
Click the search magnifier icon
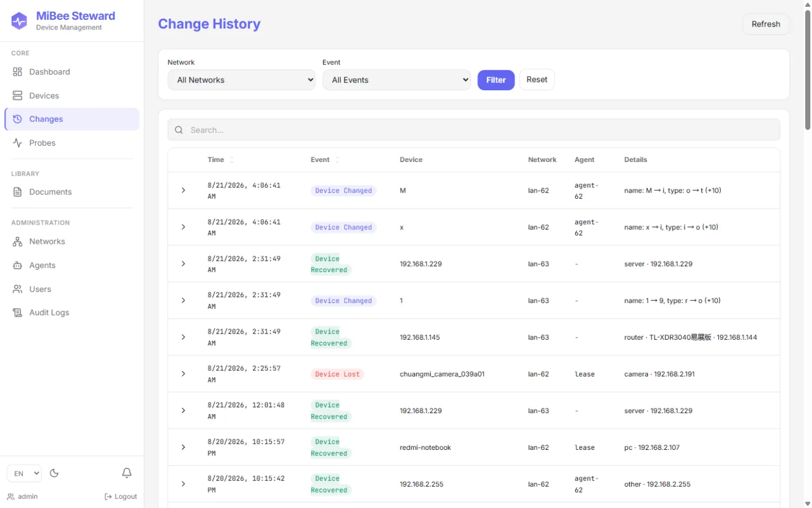click(x=179, y=130)
